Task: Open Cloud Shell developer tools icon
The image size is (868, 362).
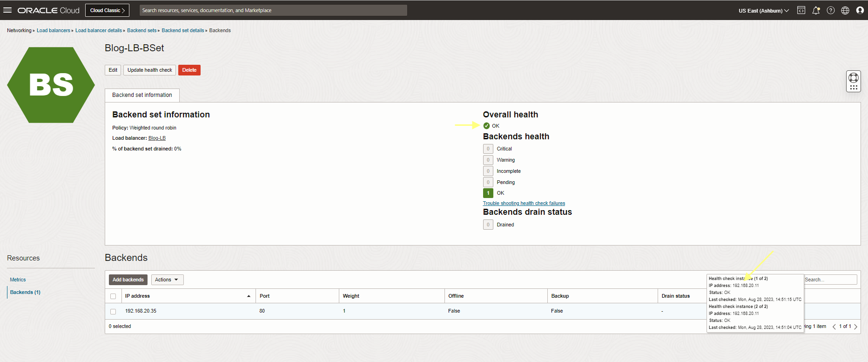Action: point(801,10)
